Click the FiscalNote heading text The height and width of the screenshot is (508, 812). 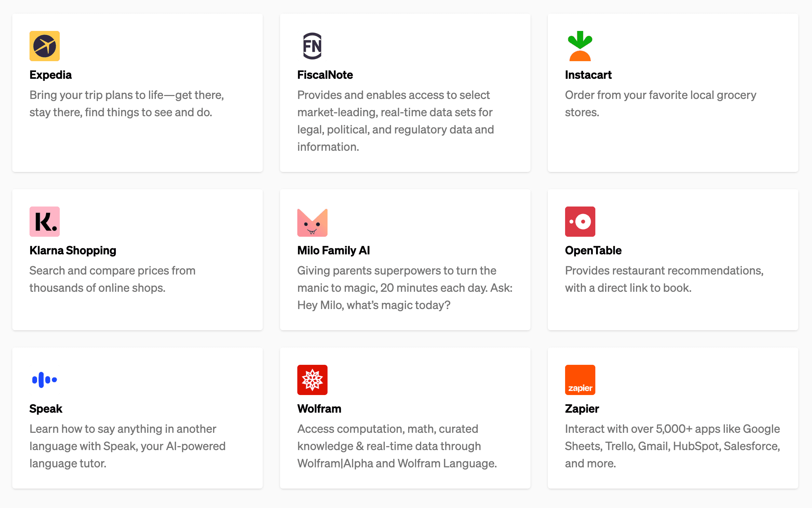click(325, 75)
